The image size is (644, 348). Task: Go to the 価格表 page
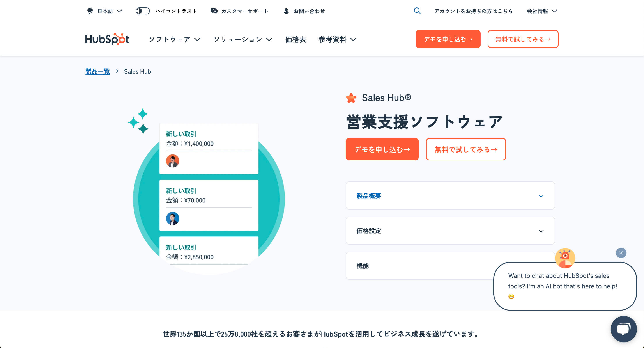[x=295, y=39]
